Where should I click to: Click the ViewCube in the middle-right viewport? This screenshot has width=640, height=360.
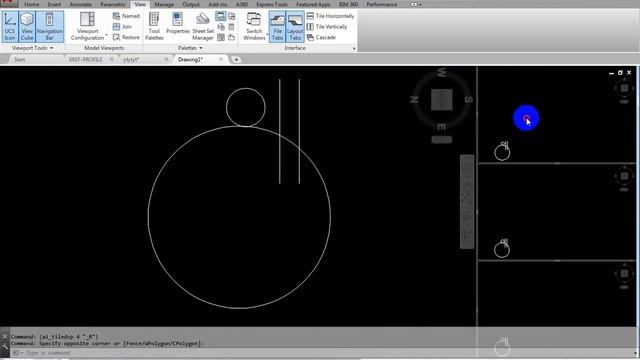click(624, 176)
